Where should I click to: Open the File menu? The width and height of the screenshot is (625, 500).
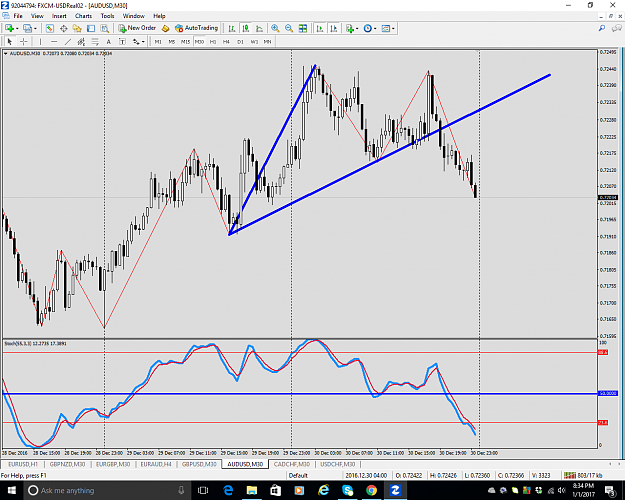point(18,16)
